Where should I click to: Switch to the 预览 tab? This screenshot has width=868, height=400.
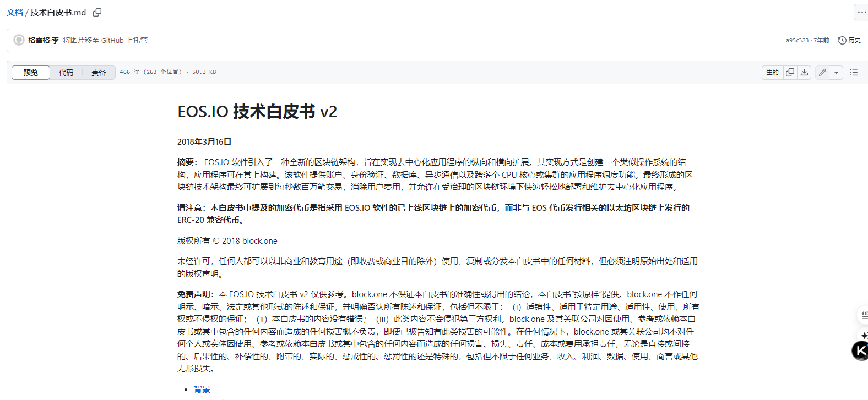pyautogui.click(x=31, y=73)
